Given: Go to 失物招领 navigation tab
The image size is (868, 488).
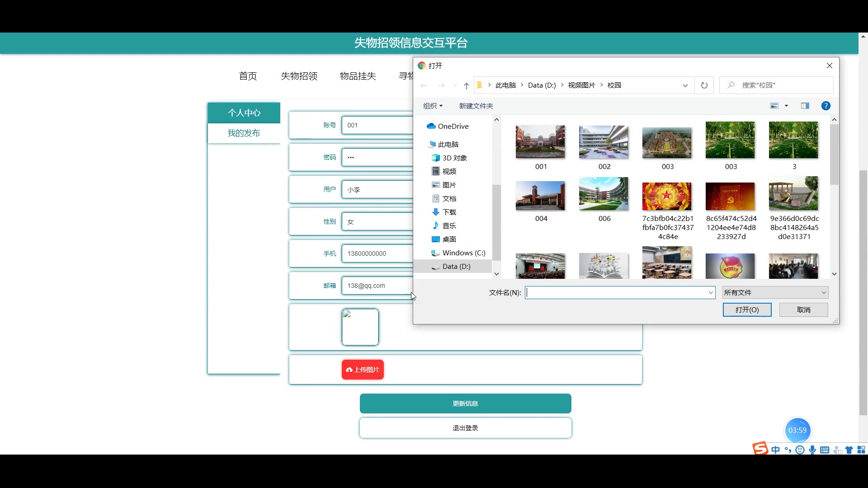Looking at the screenshot, I should point(299,76).
